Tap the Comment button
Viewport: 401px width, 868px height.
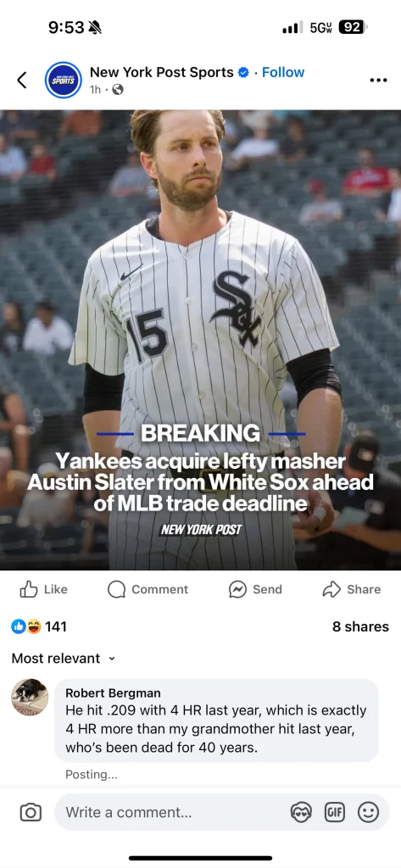pos(148,590)
